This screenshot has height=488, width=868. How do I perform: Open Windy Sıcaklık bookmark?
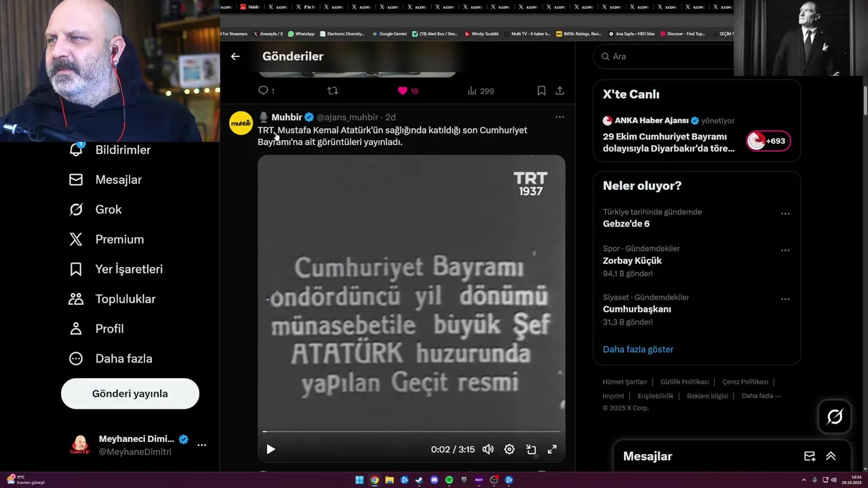pos(481,34)
